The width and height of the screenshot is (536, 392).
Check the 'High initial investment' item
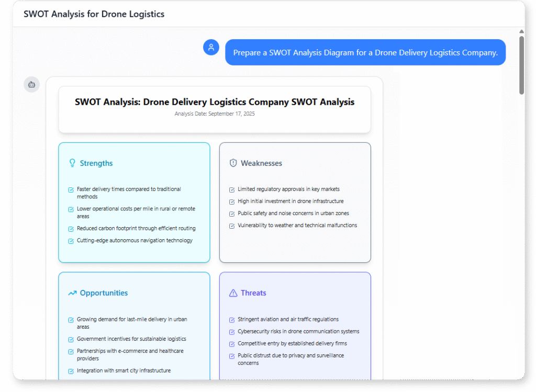(x=232, y=201)
